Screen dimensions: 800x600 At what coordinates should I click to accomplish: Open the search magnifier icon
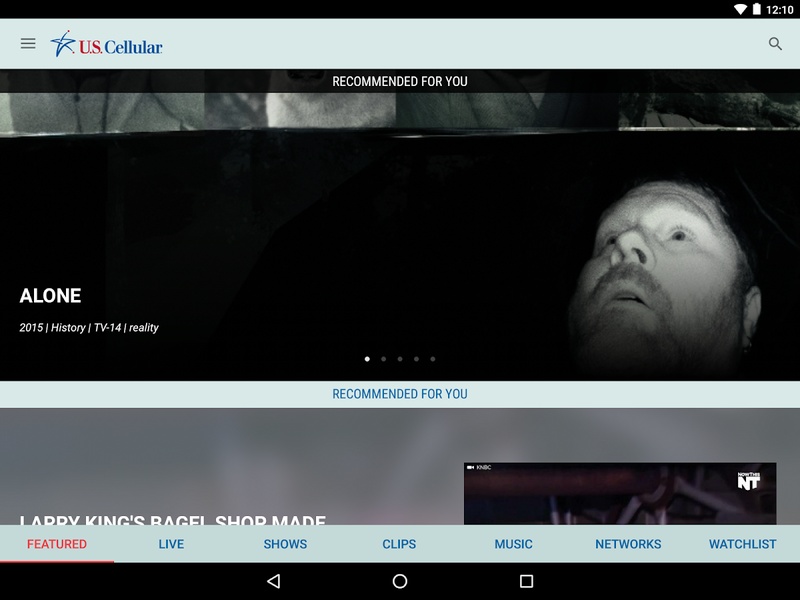point(775,44)
